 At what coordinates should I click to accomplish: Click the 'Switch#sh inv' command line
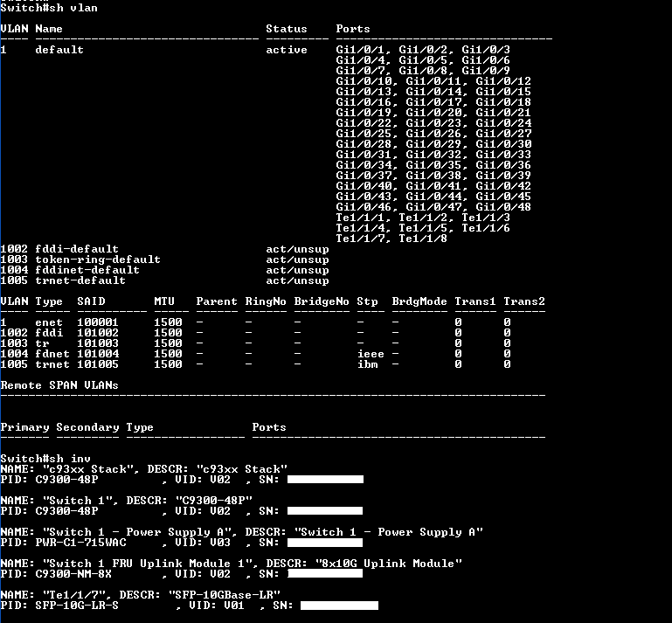coord(45,459)
